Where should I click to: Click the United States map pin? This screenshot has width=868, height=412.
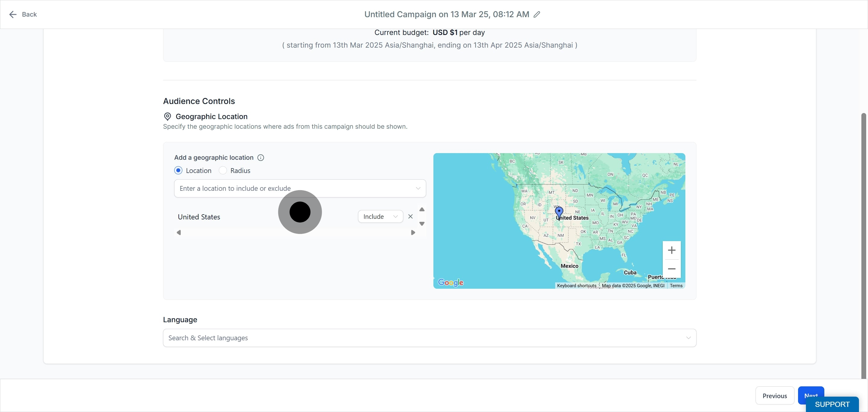click(559, 213)
